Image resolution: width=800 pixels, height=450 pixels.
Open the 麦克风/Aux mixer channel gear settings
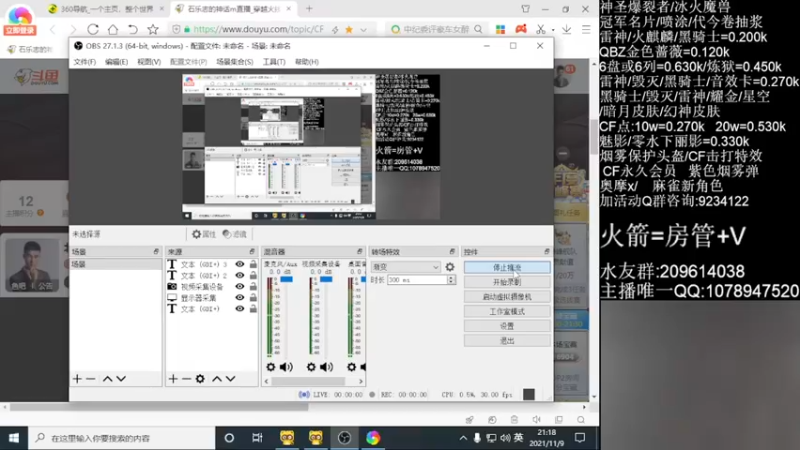click(270, 367)
